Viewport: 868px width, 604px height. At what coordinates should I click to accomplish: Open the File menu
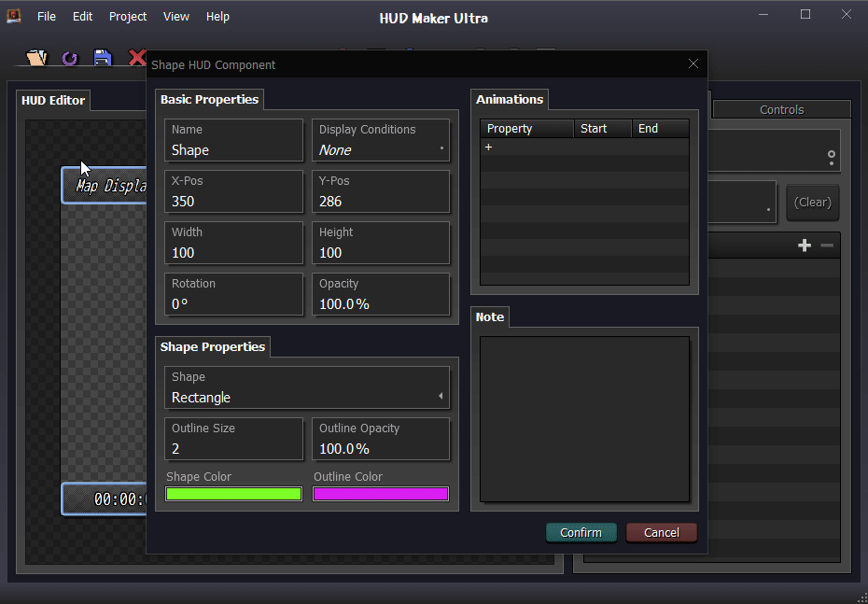[47, 17]
